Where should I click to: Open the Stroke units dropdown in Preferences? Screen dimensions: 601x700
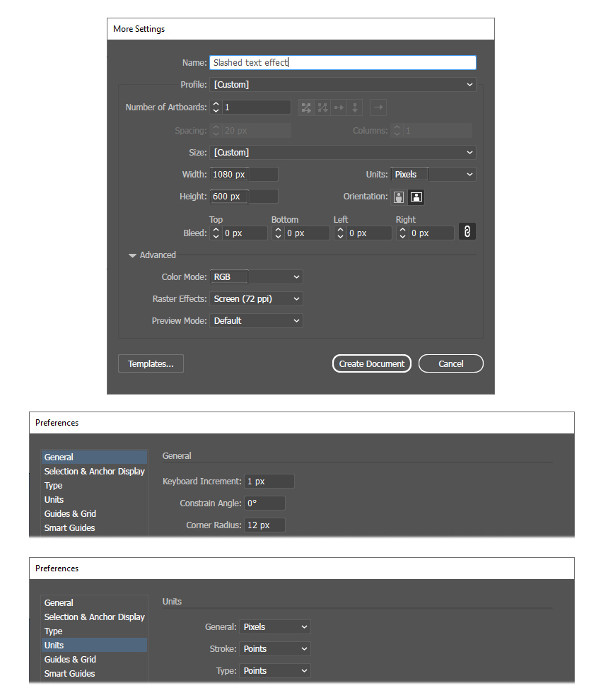[274, 648]
